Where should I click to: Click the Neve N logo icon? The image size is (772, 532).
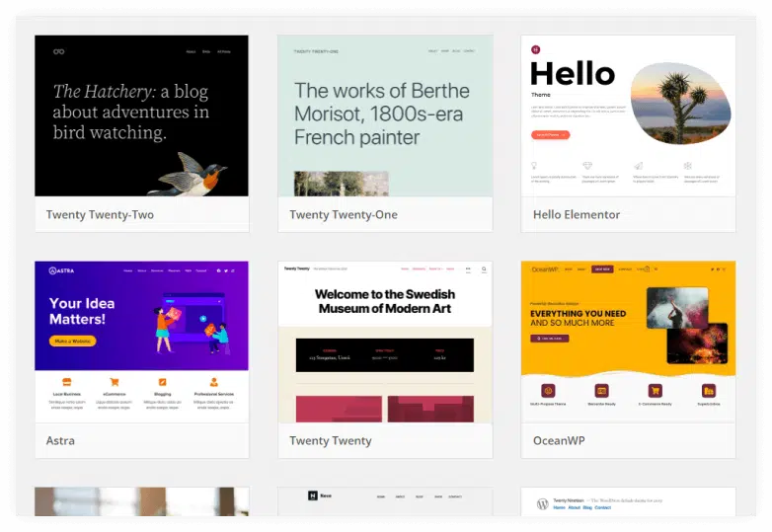[313, 496]
